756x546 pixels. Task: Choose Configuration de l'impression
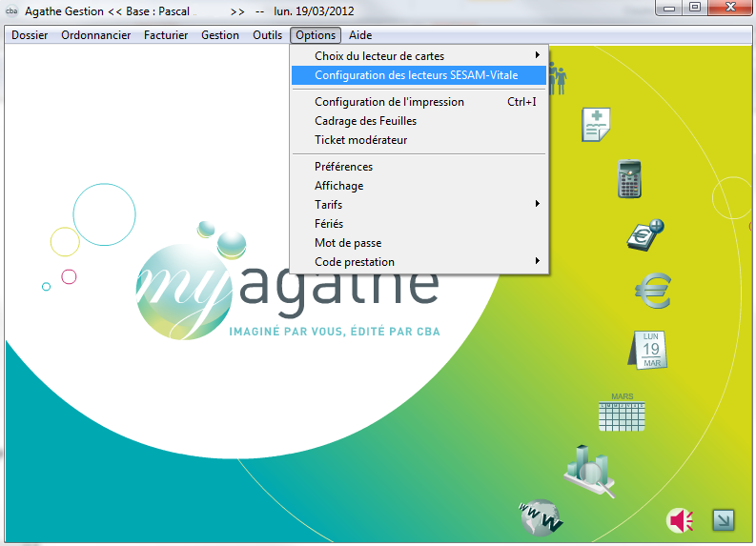point(419,102)
